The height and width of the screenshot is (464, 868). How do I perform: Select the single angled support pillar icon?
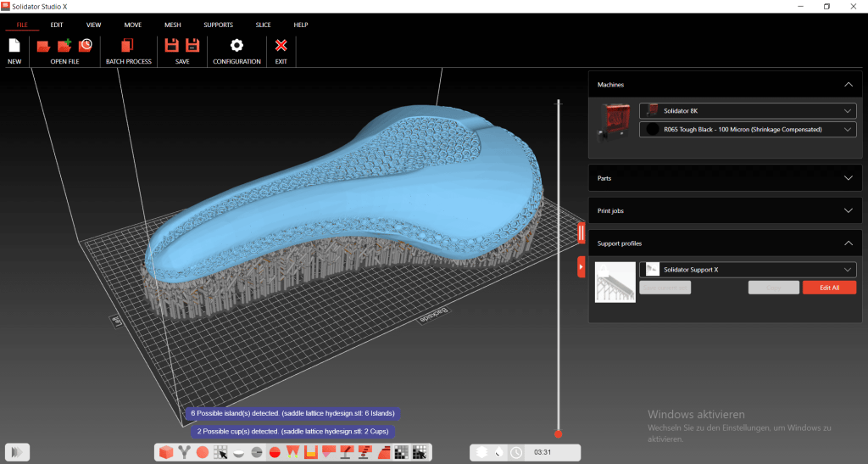click(347, 452)
